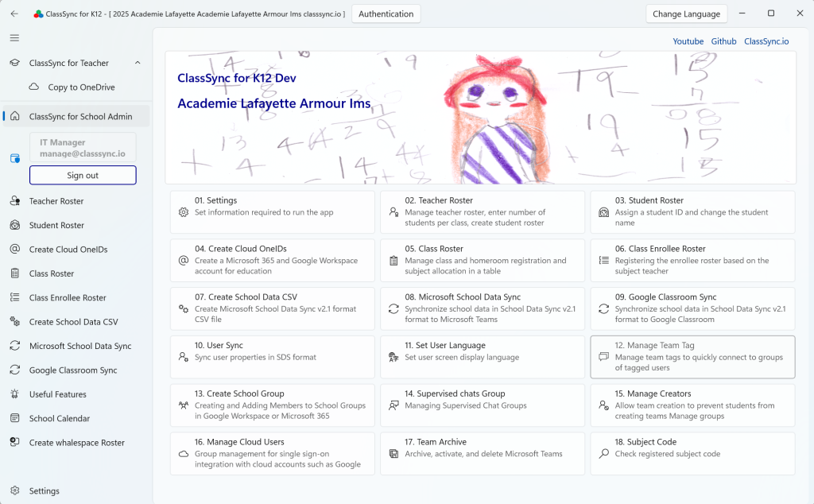Click the Useful Features lightbulb icon

15,394
